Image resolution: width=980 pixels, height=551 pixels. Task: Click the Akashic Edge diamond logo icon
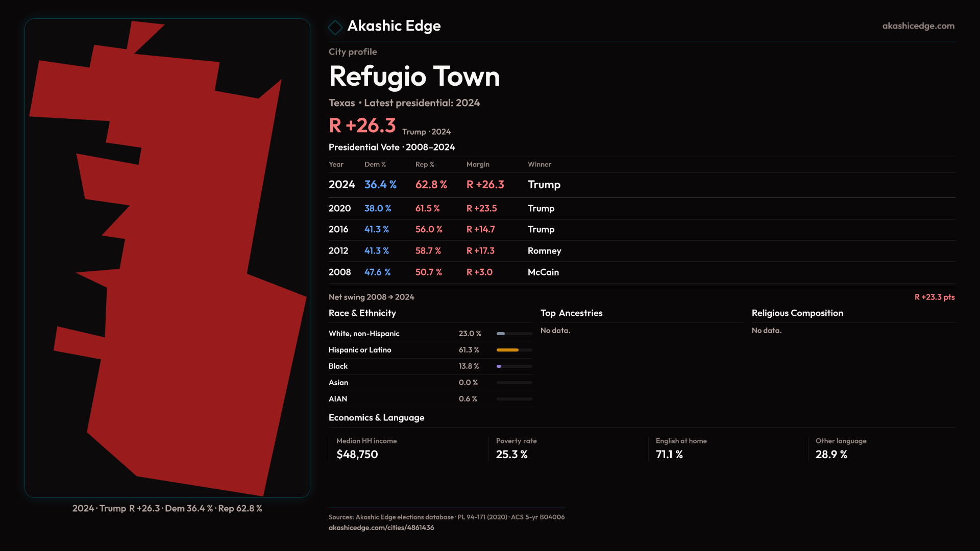coord(335,27)
